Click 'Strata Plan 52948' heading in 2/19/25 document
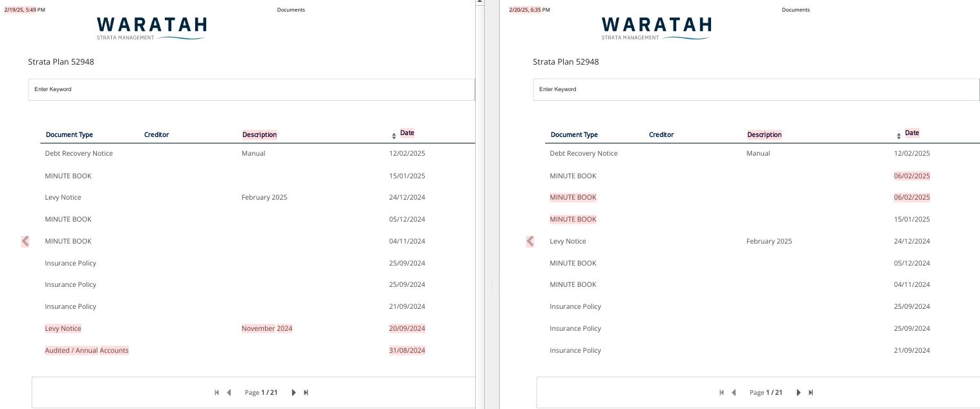This screenshot has width=980, height=409. (x=61, y=62)
